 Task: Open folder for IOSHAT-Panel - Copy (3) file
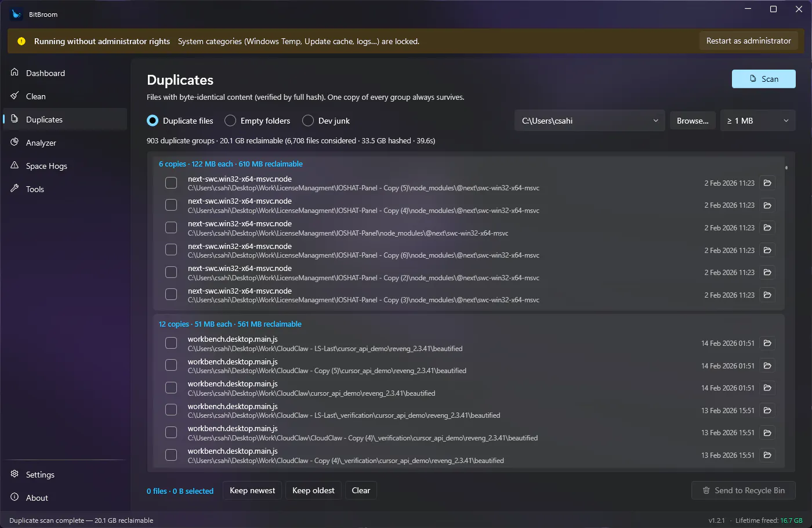767,295
